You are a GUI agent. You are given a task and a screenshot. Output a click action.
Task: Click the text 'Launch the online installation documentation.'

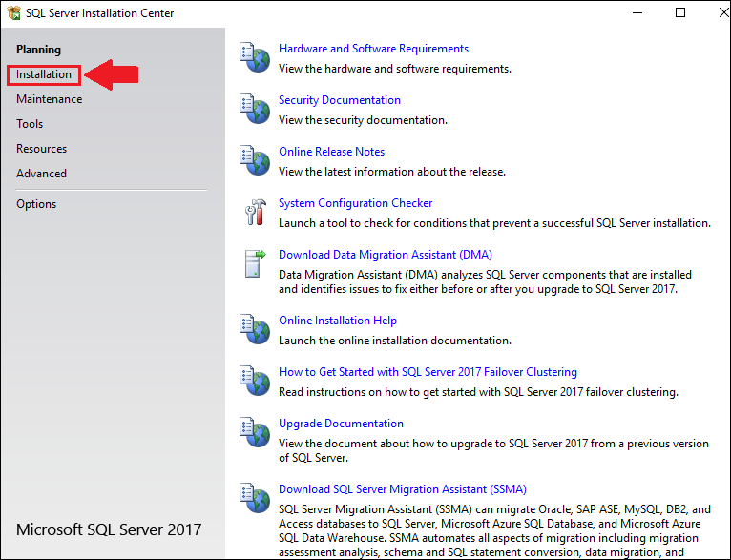tap(395, 341)
